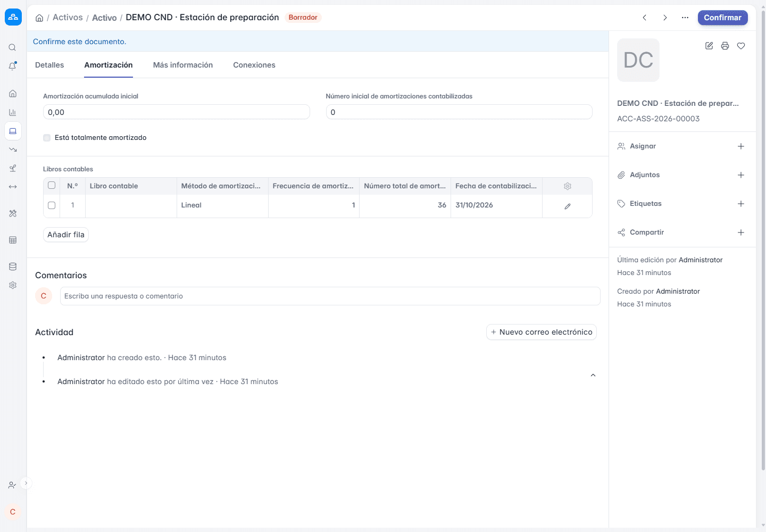Add a tag with Etiquetas plus
This screenshot has height=532, width=766.
click(x=741, y=204)
